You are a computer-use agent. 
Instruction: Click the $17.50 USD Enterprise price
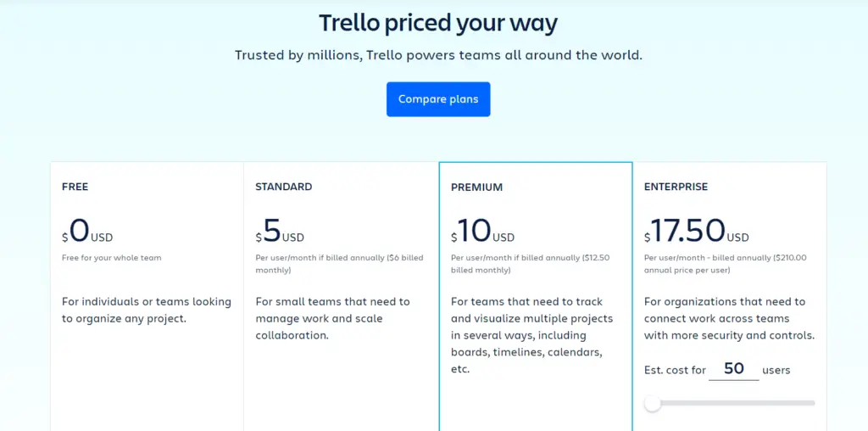pyautogui.click(x=697, y=231)
